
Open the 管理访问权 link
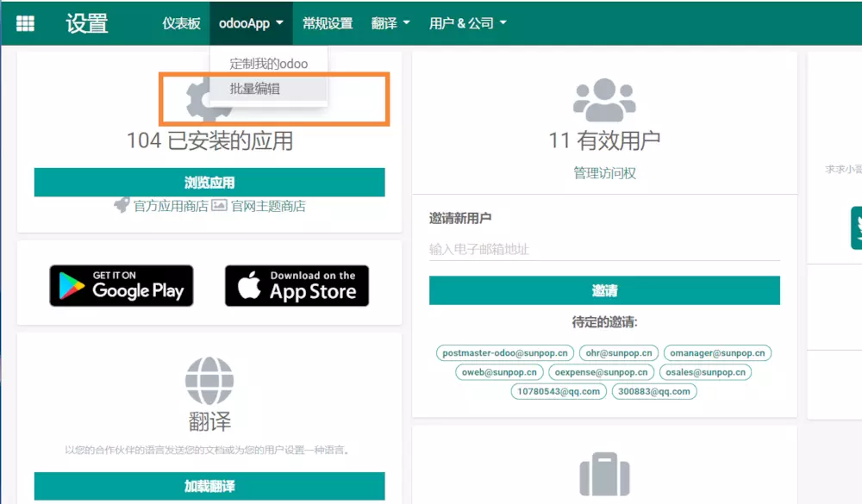click(604, 173)
